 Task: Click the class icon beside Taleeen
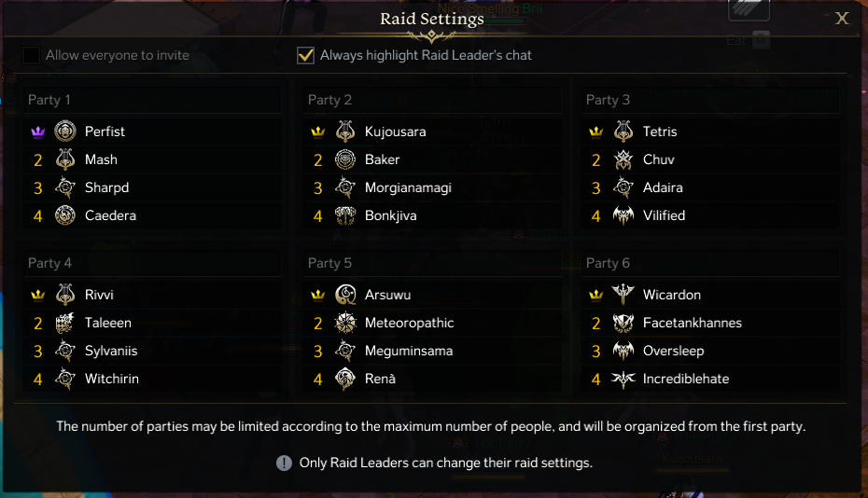coord(65,323)
